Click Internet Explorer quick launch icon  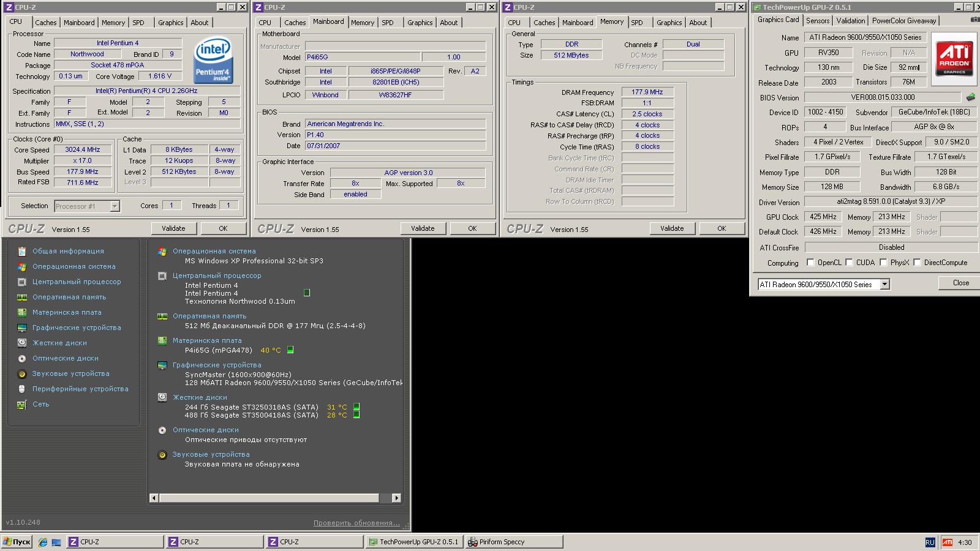pos(42,542)
